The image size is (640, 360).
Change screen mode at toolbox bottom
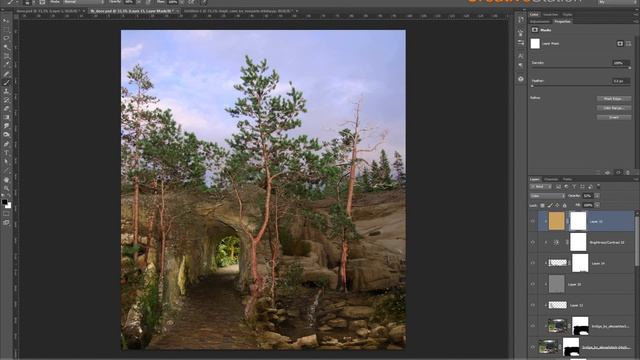[6, 223]
